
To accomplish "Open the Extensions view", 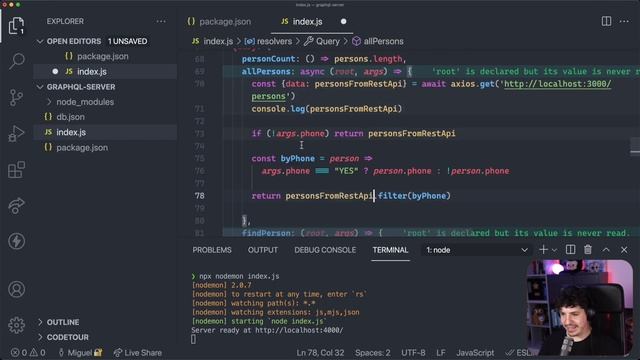I will [x=16, y=169].
